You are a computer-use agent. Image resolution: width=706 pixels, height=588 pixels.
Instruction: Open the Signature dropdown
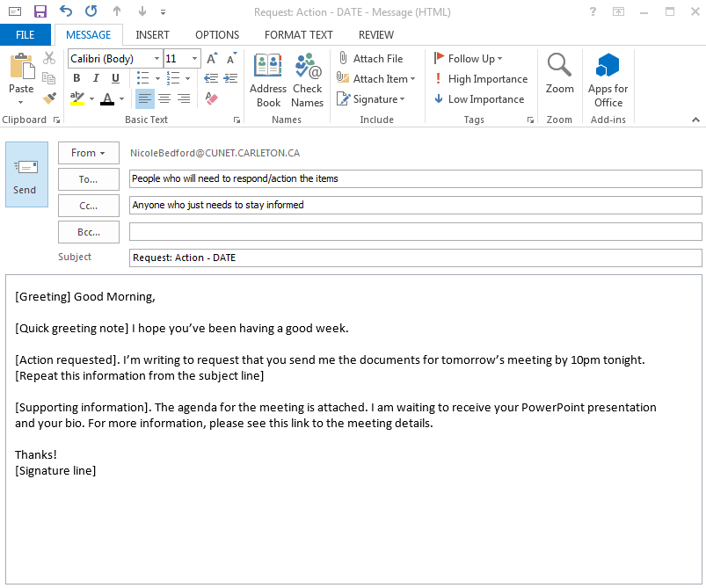(379, 99)
